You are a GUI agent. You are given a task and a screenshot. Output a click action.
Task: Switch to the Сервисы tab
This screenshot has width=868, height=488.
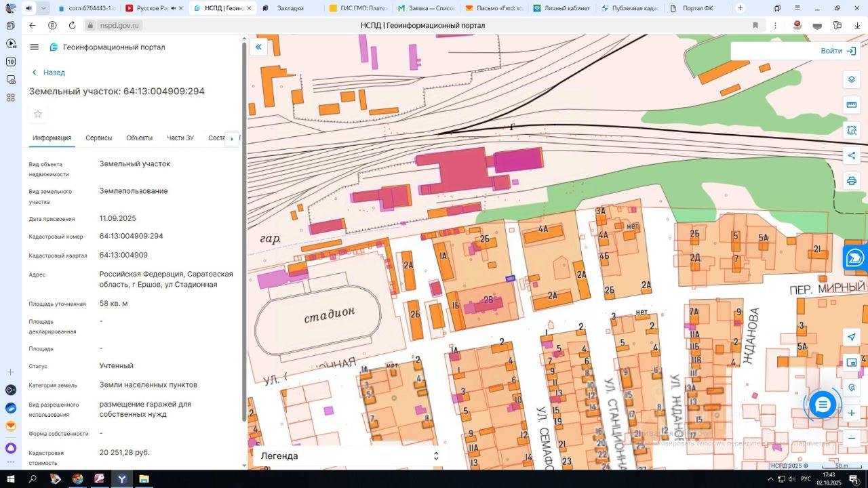(x=99, y=138)
